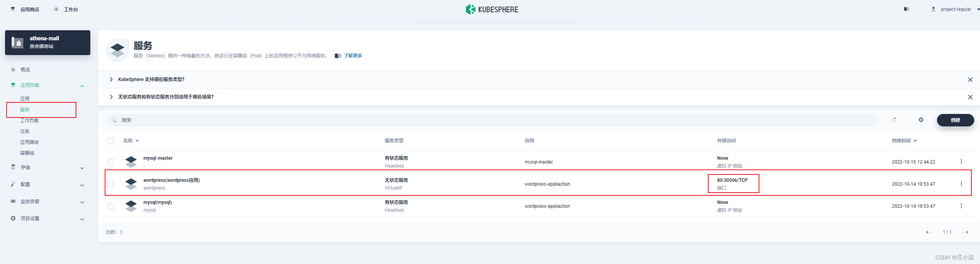The height and width of the screenshot is (264, 980).
Task: Click the Monitoring & Alerting (监控告警) icon
Action: pyautogui.click(x=13, y=201)
